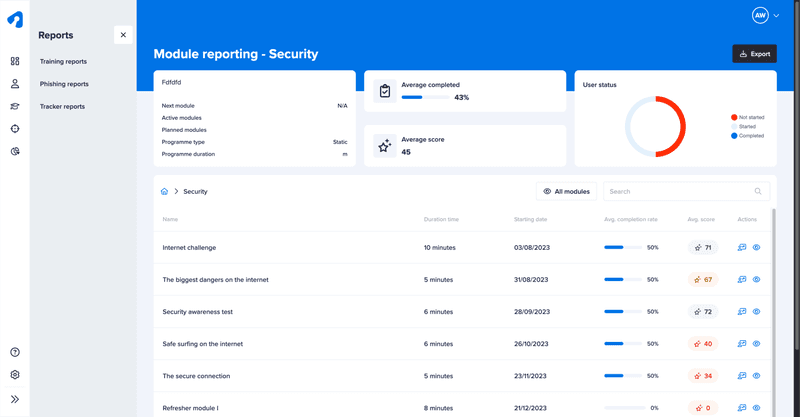Click the home icon in breadcrumb
Image resolution: width=800 pixels, height=417 pixels.
(164, 191)
